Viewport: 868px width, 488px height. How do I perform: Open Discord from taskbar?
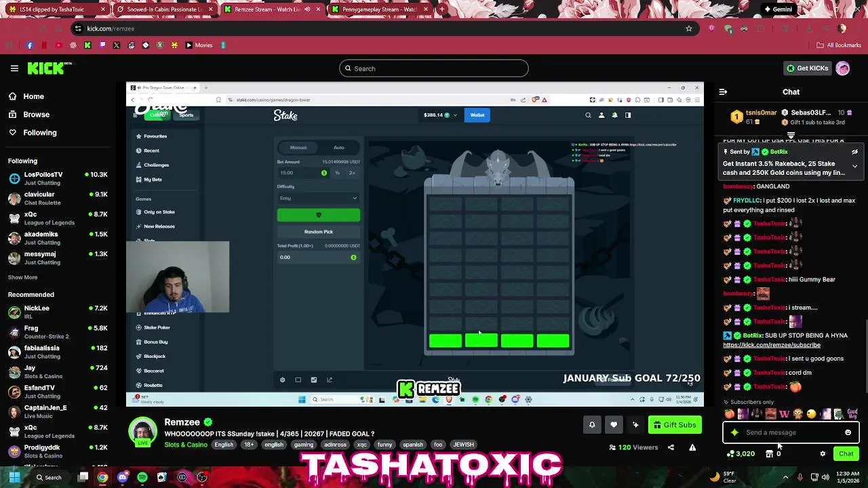(x=122, y=477)
